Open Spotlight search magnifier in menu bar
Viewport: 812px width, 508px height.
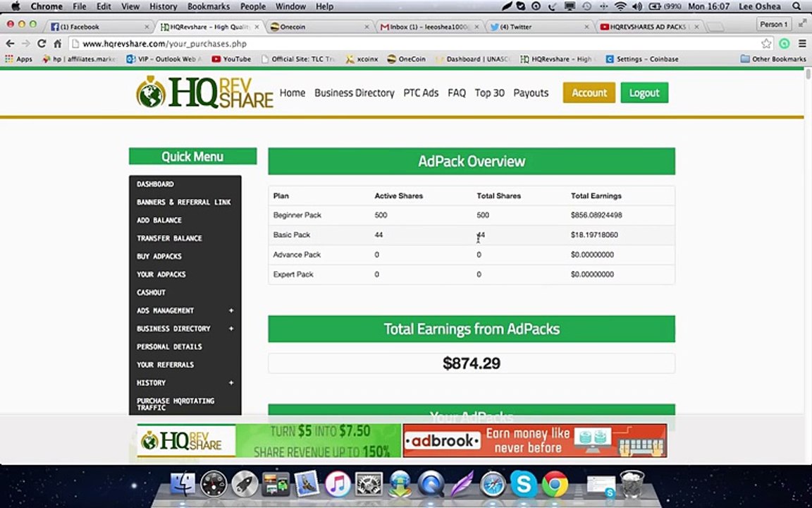point(796,6)
